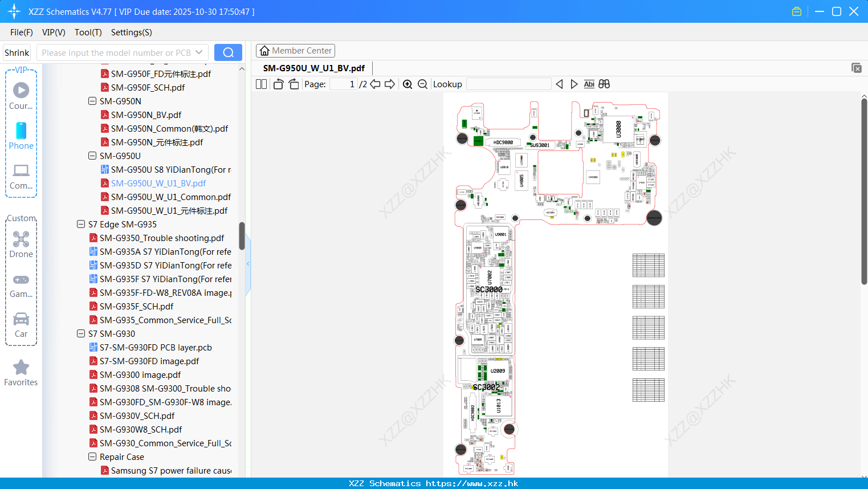Open Settings(S) menu
868x489 pixels.
(132, 32)
